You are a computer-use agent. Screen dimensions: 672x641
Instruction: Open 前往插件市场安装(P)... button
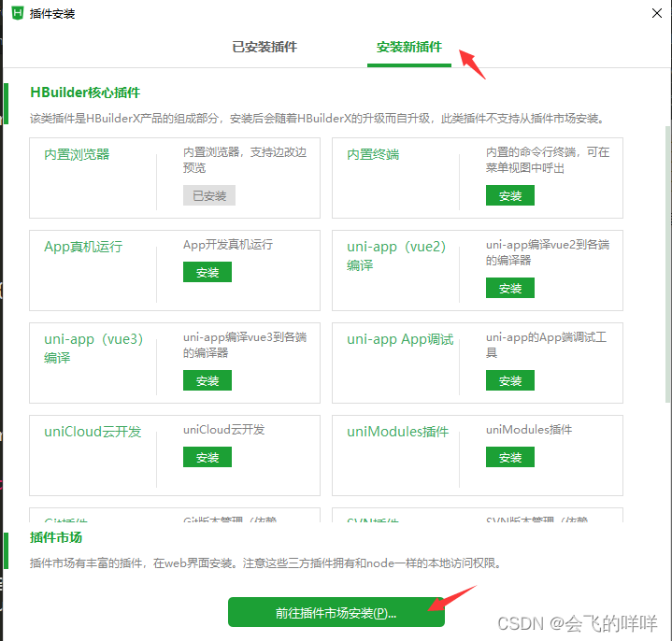coord(336,613)
